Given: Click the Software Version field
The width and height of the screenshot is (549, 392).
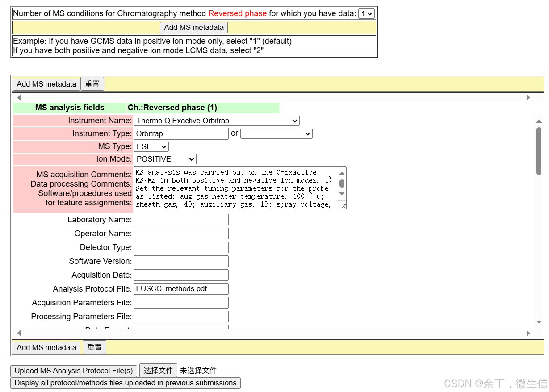Looking at the screenshot, I should (181, 261).
